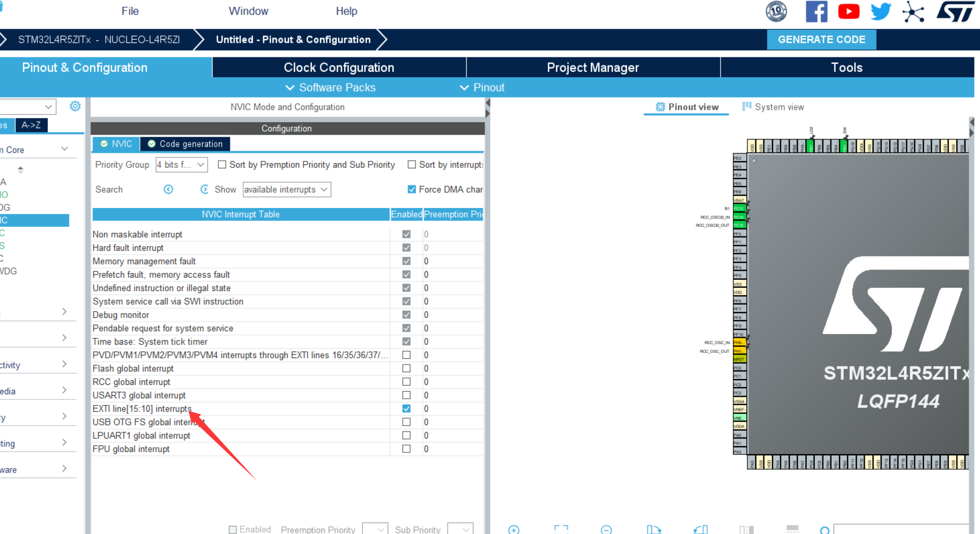Click the ST logo in the top bar
This screenshot has height=534, width=980.
(x=956, y=11)
